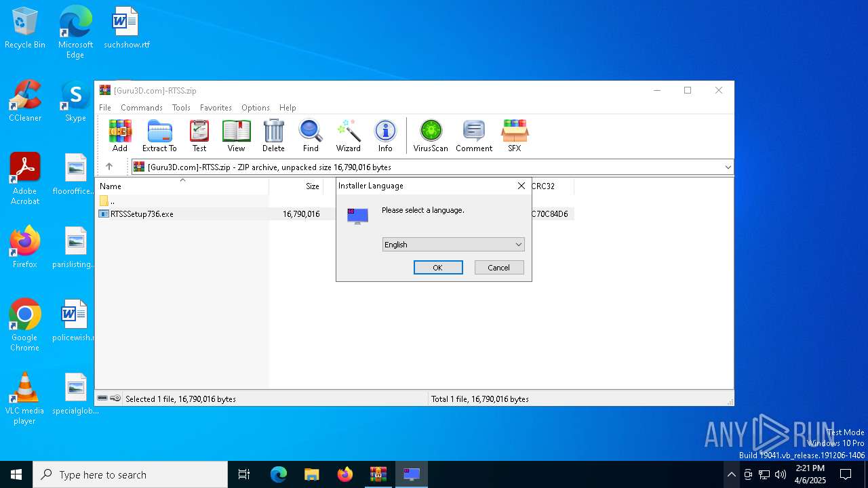Click the Test archive toolbar icon
This screenshot has width=868, height=488.
(199, 136)
